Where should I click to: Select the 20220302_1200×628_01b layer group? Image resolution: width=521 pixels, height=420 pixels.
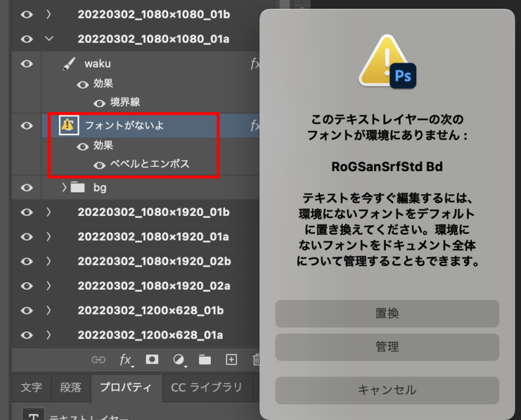tap(150, 310)
